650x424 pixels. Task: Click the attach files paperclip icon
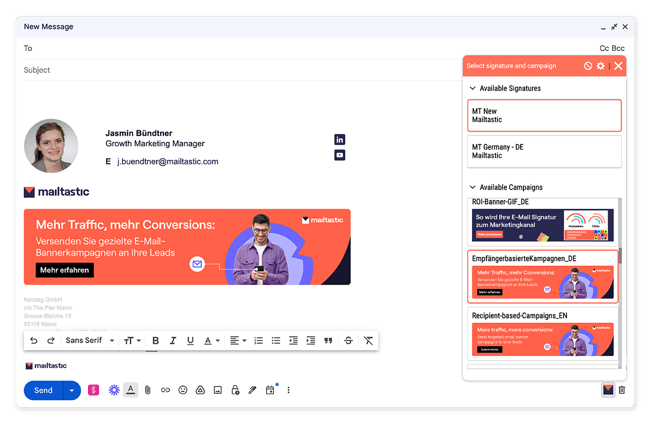[x=147, y=390]
